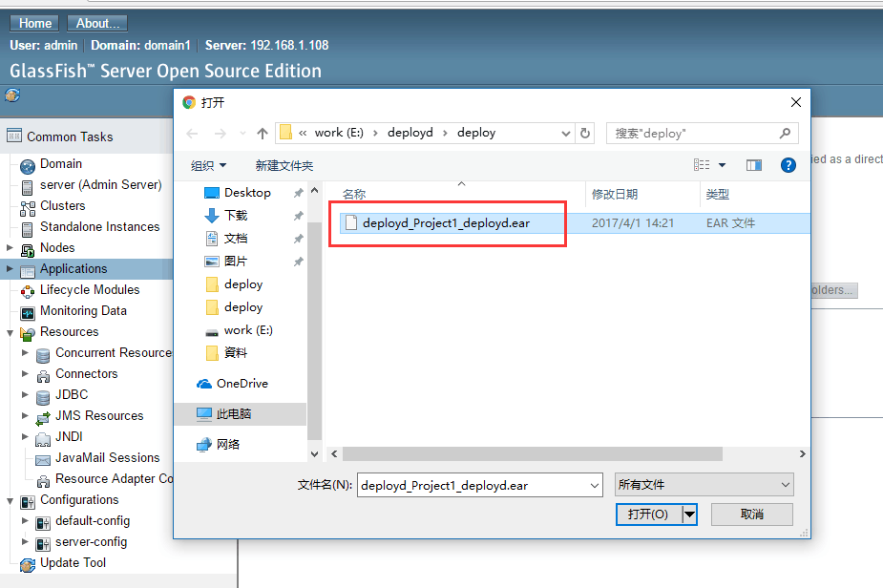
Task: Select 网络 network in sidebar
Action: [x=227, y=445]
